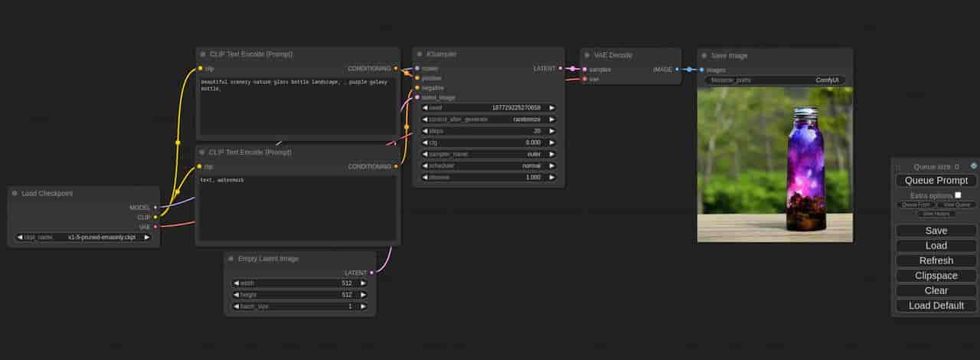The image size is (980, 360).
Task: Collapse the Empty Latent Image node dot
Action: point(230,258)
